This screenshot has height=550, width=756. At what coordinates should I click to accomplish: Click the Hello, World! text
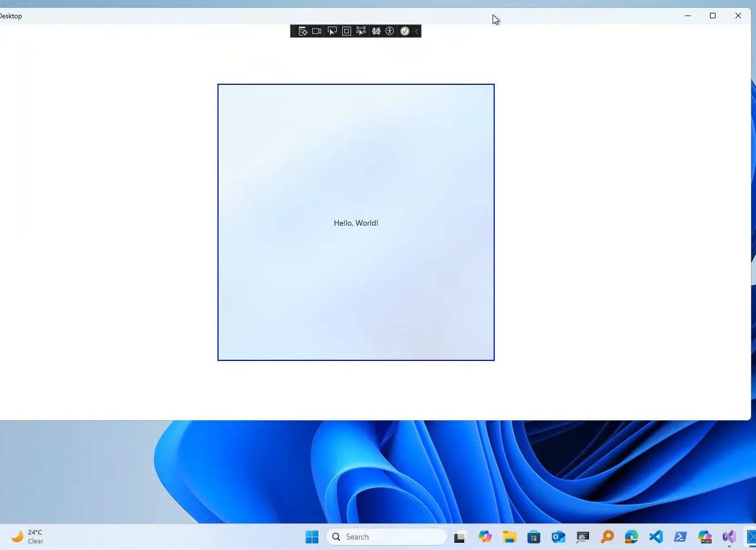[356, 222]
